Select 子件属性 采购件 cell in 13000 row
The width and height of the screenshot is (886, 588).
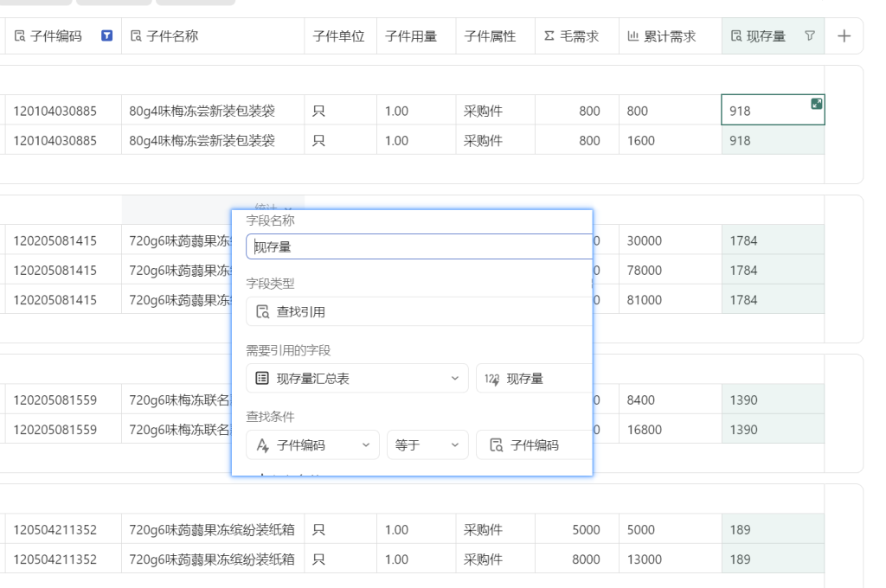coord(496,559)
